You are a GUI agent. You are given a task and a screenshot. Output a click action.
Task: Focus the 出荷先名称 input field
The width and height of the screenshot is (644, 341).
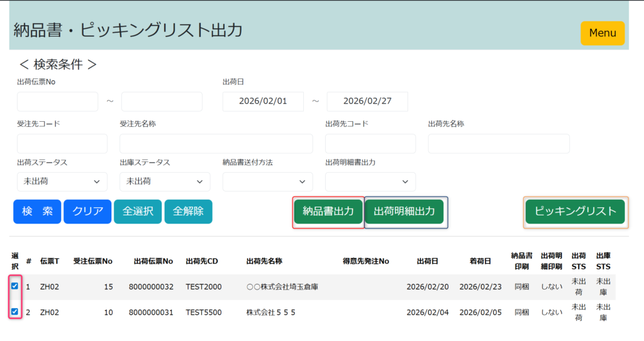tap(498, 144)
